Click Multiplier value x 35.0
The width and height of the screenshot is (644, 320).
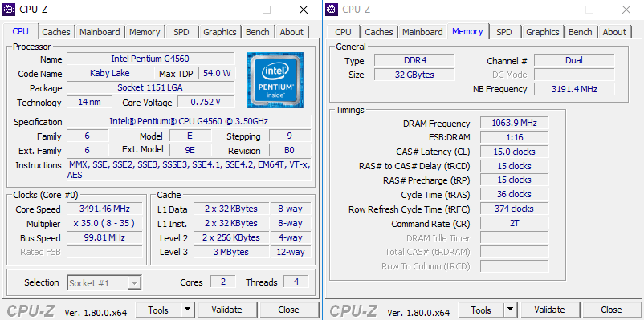(x=104, y=223)
